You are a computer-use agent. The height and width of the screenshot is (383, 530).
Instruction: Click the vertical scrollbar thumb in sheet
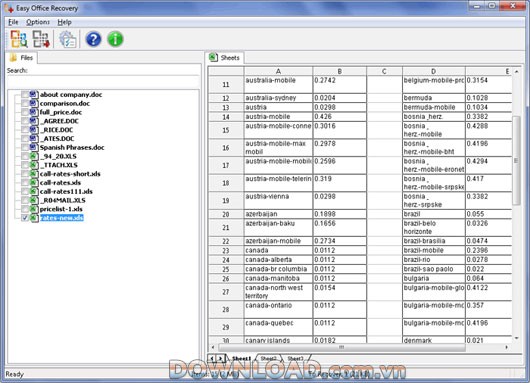[x=516, y=160]
